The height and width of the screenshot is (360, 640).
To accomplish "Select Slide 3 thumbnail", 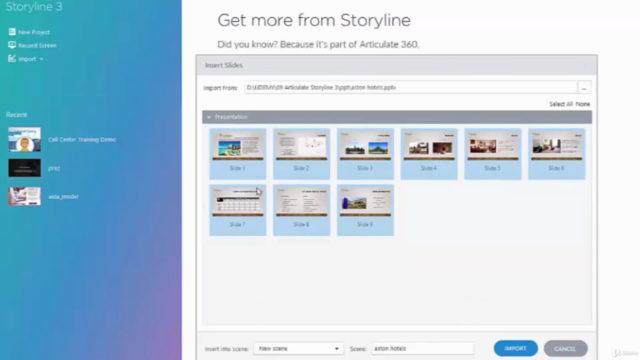I will [x=365, y=154].
